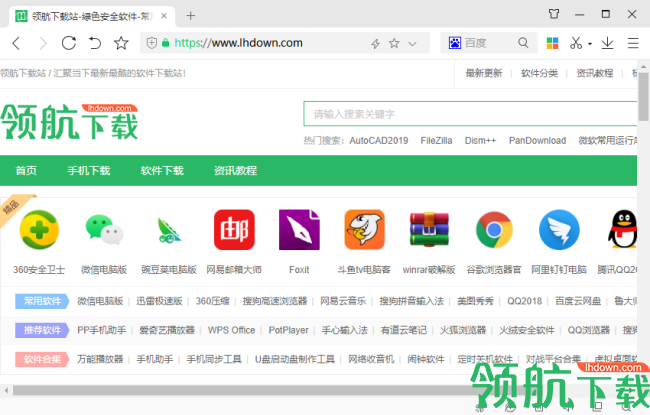Click the undo/restore closed page icon
The width and height of the screenshot is (650, 415).
click(x=95, y=43)
